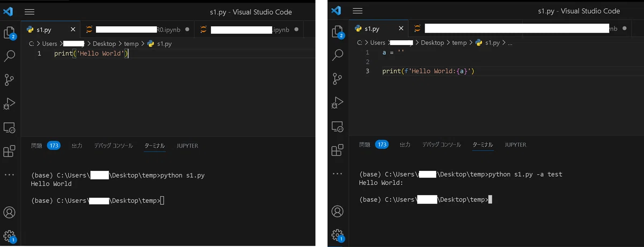
Task: Expand breadcrumb 's1.py' in right window
Action: tap(493, 42)
